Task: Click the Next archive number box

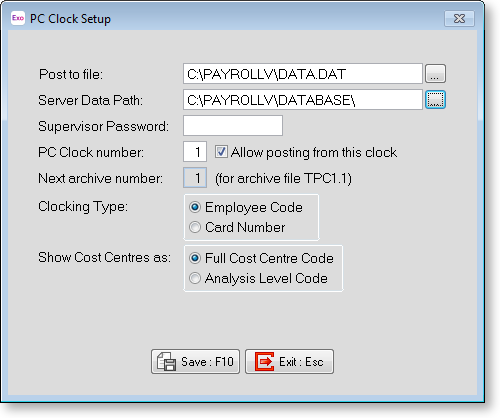Action: tap(195, 178)
